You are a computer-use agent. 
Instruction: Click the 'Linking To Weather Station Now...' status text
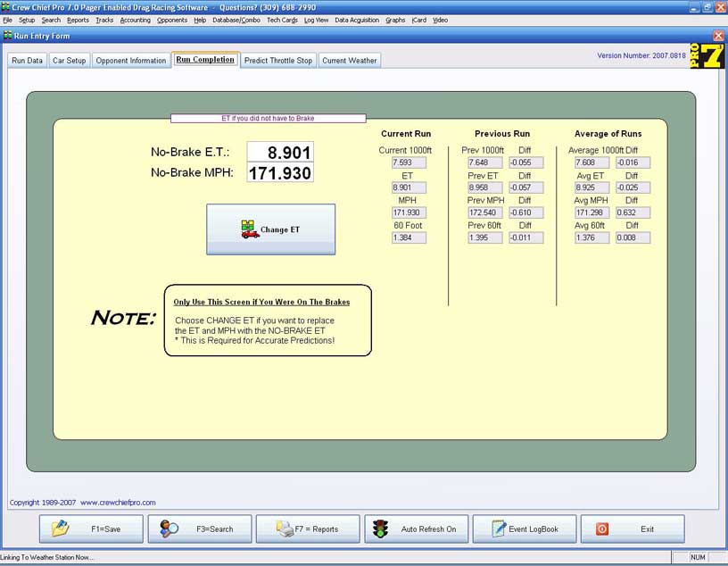[x=47, y=557]
